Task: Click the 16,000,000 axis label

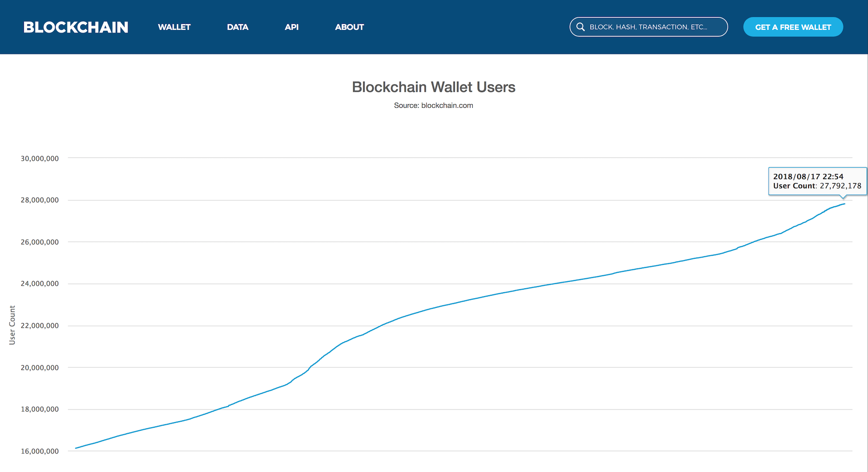Action: (x=39, y=451)
